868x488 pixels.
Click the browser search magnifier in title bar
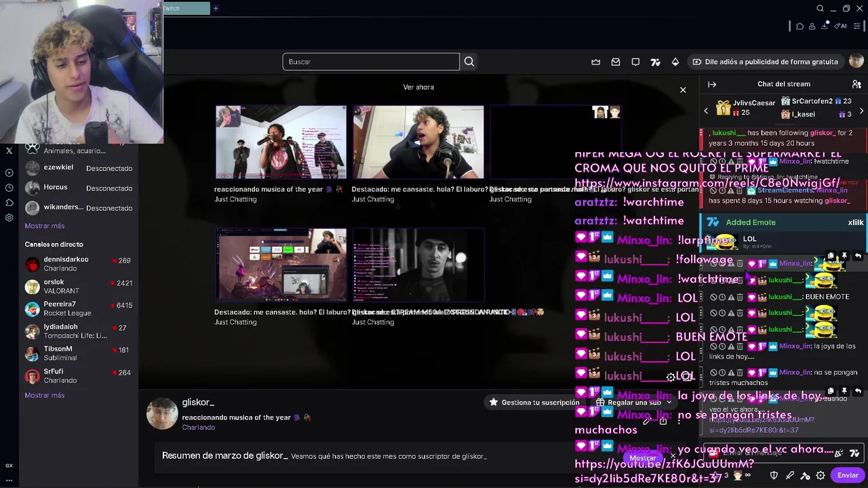pos(820,8)
